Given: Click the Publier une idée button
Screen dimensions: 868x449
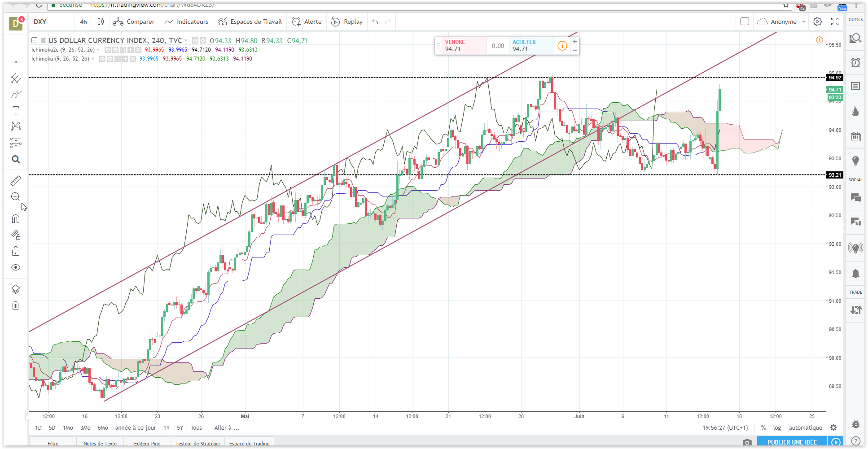Looking at the screenshot, I should click(x=792, y=442).
